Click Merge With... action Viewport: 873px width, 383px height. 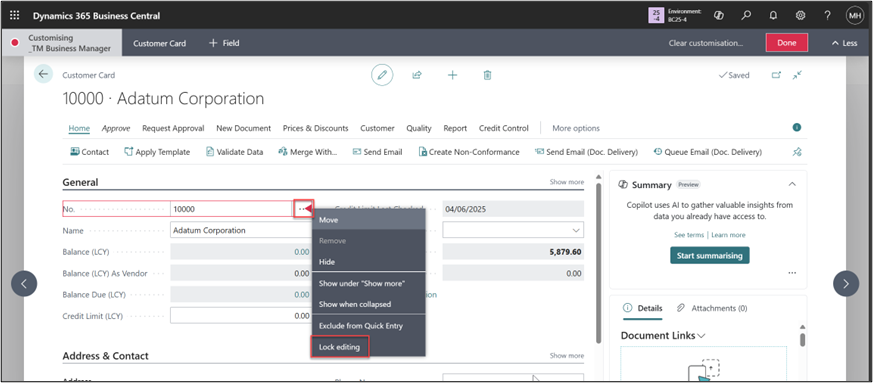307,152
